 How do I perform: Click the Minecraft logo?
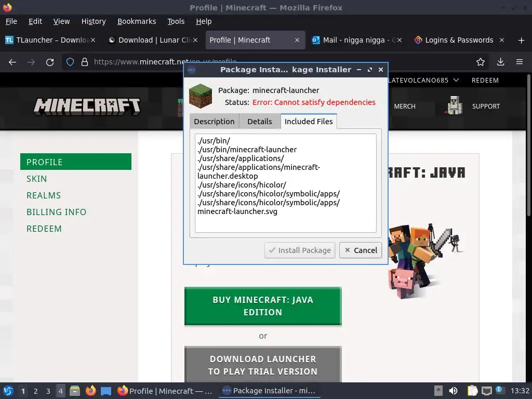coord(87,107)
